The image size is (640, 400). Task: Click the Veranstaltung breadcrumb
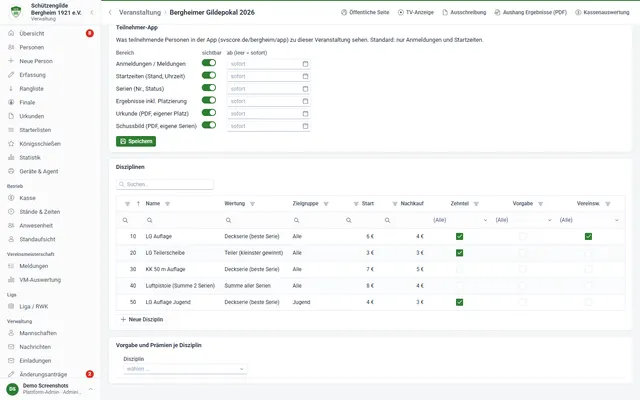[140, 13]
